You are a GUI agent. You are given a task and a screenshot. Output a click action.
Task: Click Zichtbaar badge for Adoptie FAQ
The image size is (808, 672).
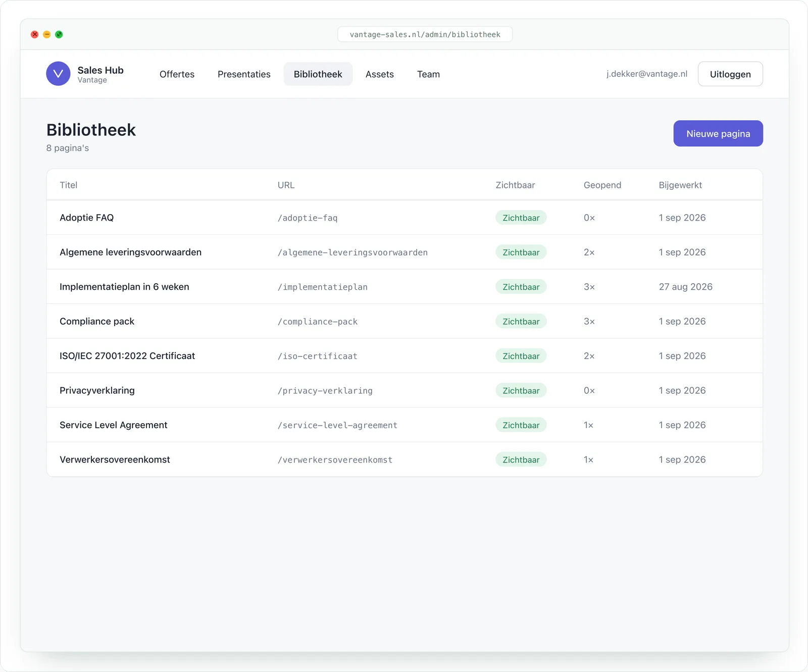[521, 218]
